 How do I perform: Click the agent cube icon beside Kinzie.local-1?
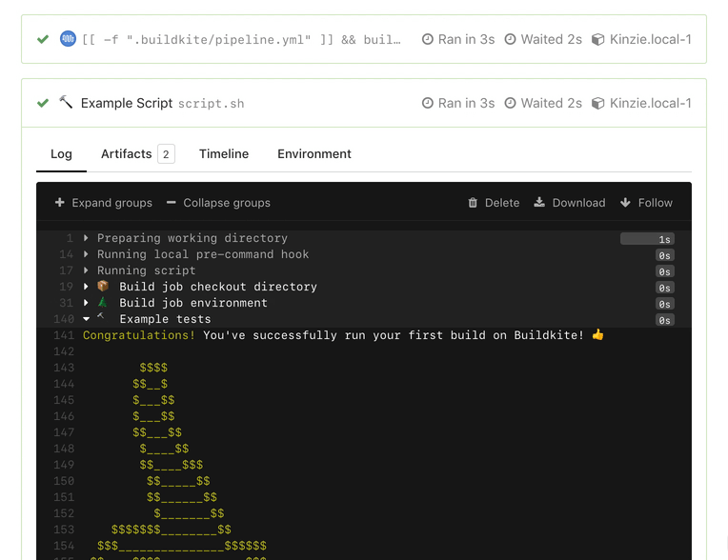[x=598, y=103]
